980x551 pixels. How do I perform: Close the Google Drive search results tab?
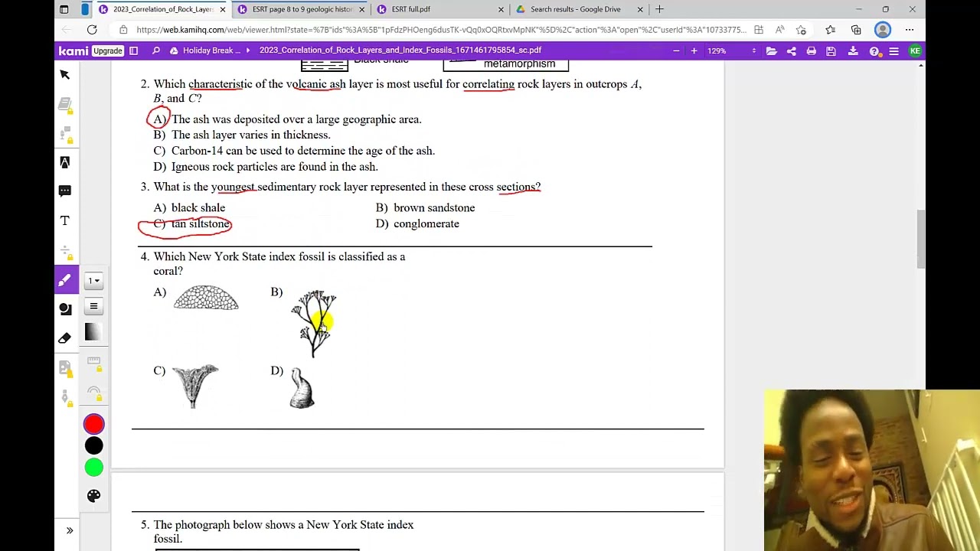point(640,9)
